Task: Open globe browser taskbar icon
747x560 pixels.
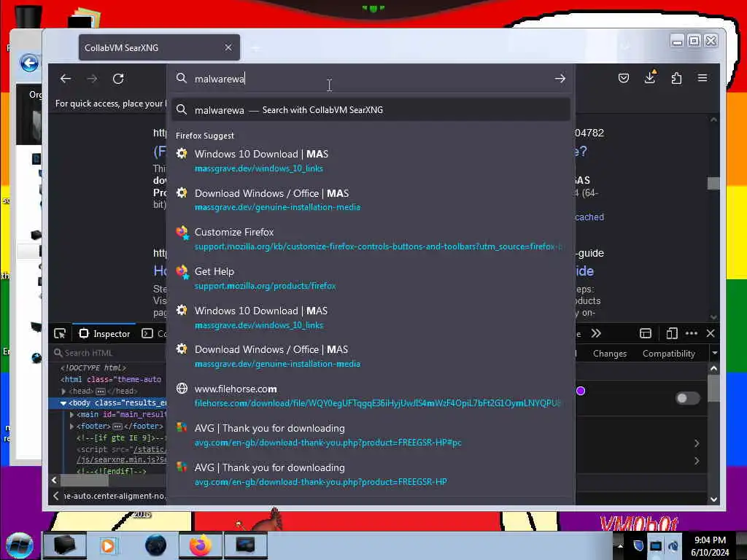Action: pos(155,545)
